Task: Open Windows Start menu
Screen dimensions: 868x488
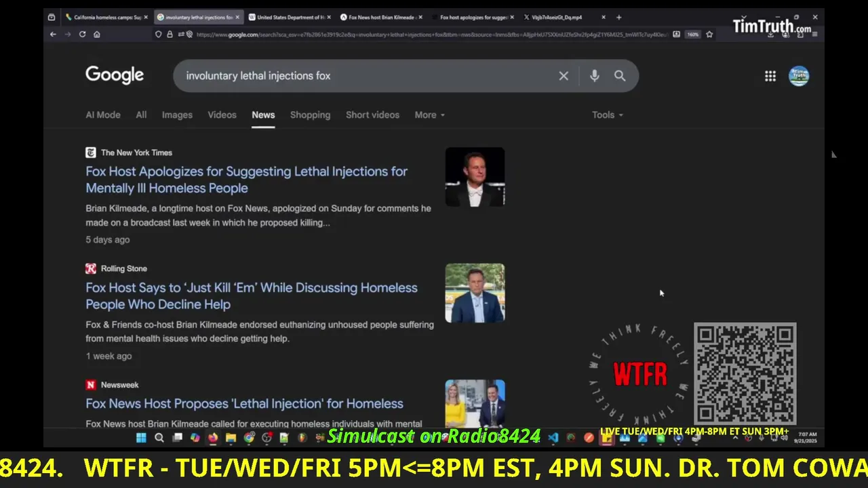Action: pos(141,438)
